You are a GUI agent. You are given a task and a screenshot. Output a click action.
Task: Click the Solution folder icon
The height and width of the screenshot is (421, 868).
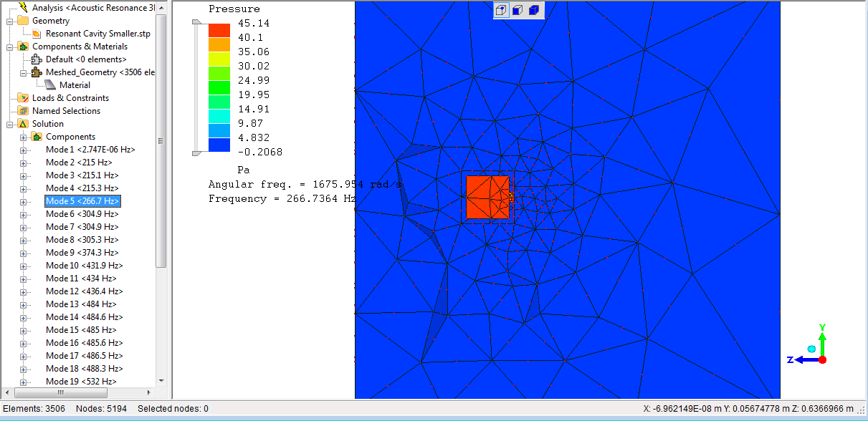point(24,124)
